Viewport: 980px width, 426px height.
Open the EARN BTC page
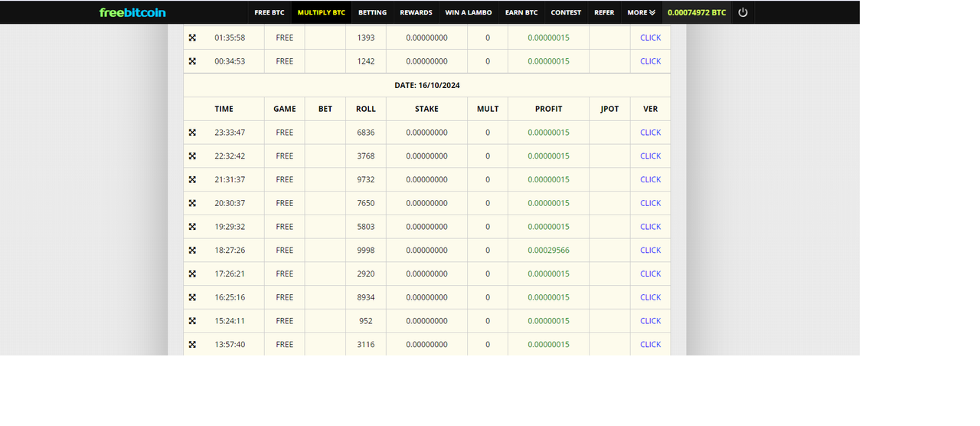tap(521, 12)
